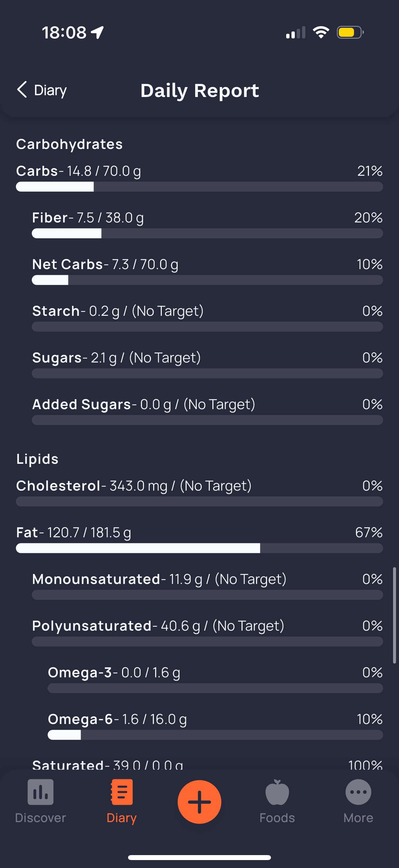Viewport: 399px width, 868px height.
Task: Tap the Omega-6 10% progress bar
Action: coord(215,735)
